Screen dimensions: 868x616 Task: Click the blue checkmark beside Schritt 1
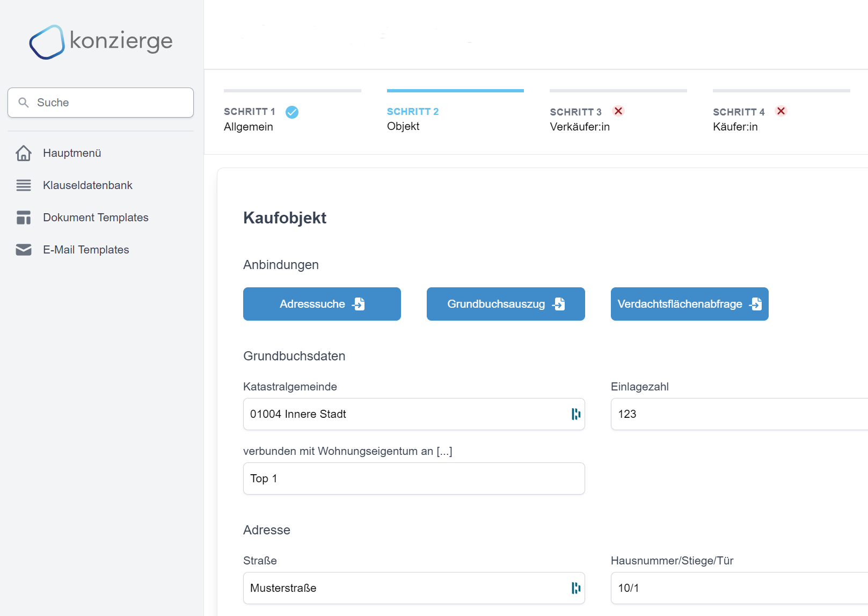click(x=292, y=112)
